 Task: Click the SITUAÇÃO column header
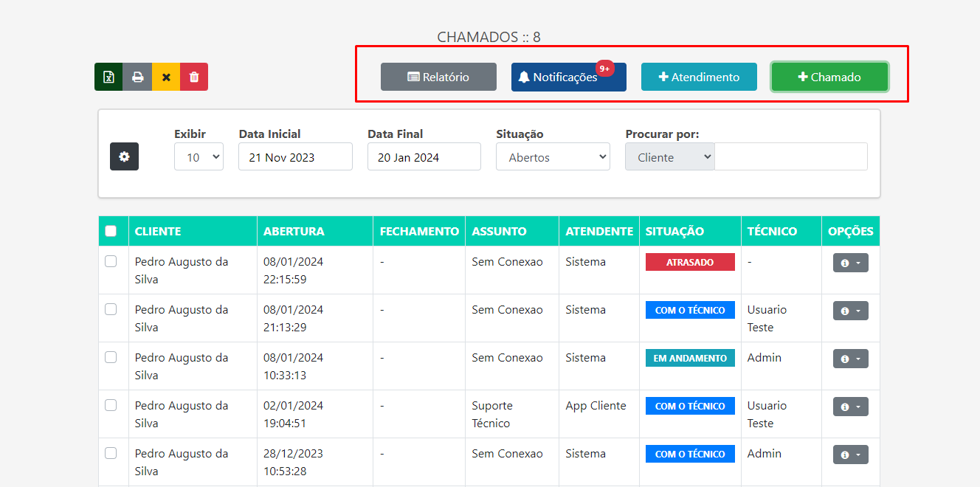674,231
